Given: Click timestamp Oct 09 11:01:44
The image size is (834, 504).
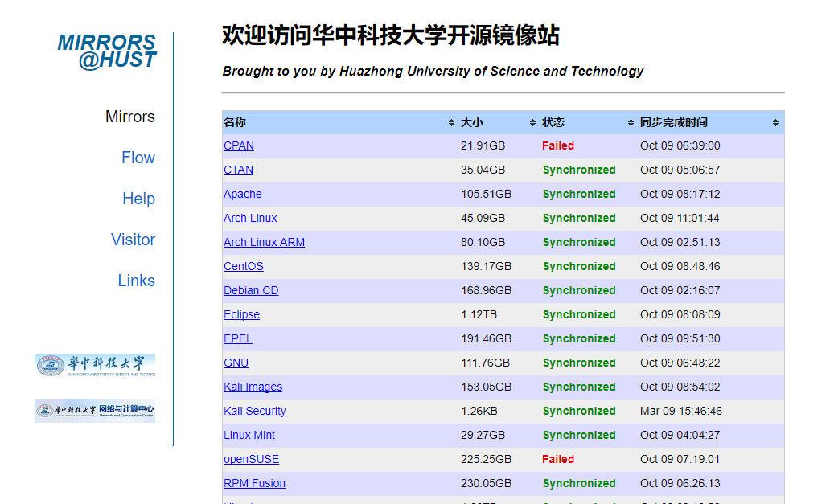Looking at the screenshot, I should click(680, 218).
